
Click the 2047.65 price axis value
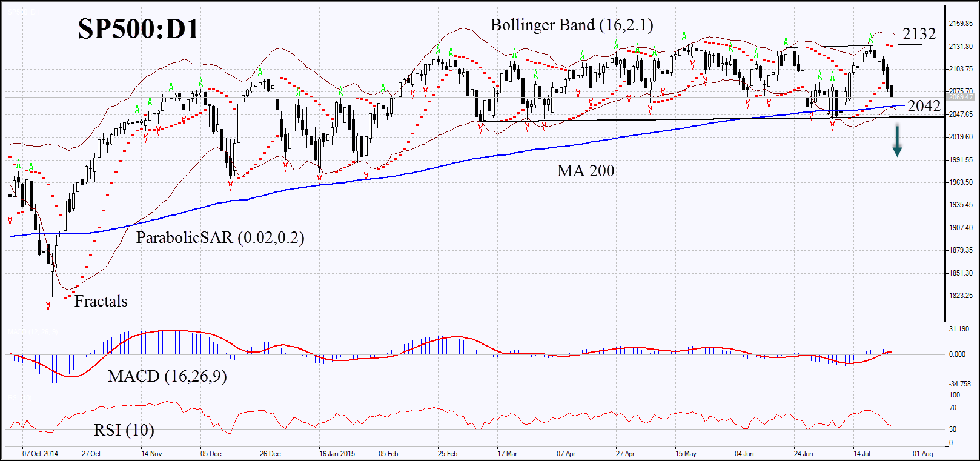[961, 114]
